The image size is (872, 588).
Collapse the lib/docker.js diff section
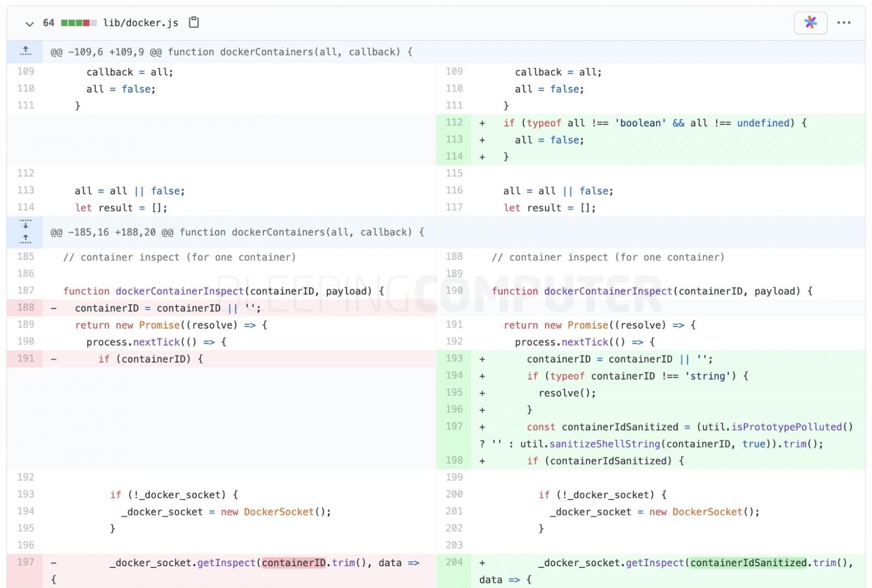tap(29, 23)
